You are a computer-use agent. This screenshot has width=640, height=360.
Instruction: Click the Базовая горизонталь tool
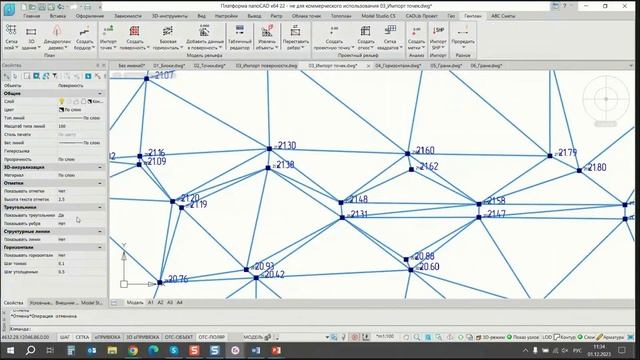(x=167, y=37)
